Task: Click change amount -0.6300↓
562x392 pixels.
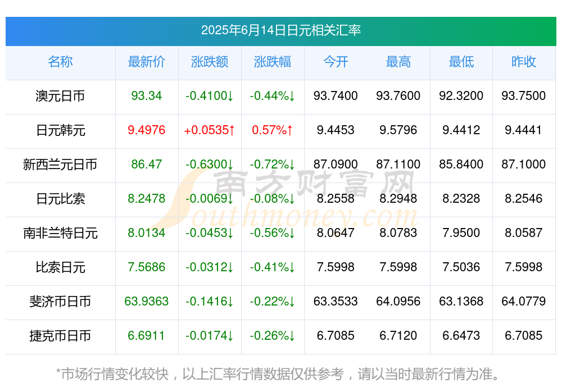Action: point(210,164)
